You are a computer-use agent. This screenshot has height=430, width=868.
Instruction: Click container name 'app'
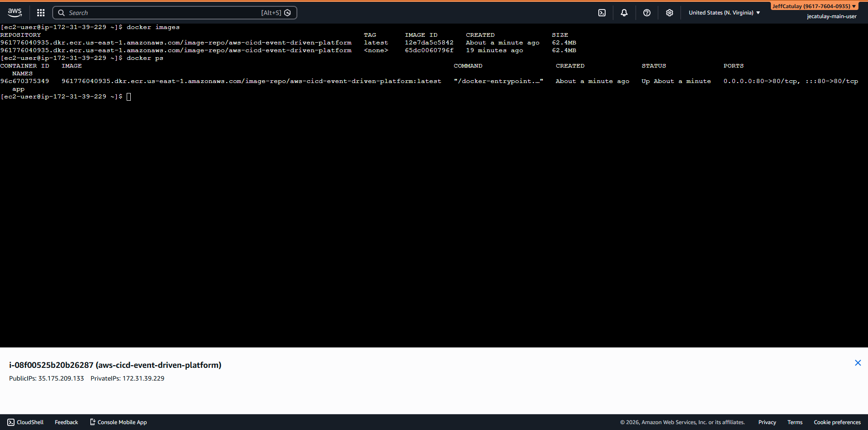point(18,89)
